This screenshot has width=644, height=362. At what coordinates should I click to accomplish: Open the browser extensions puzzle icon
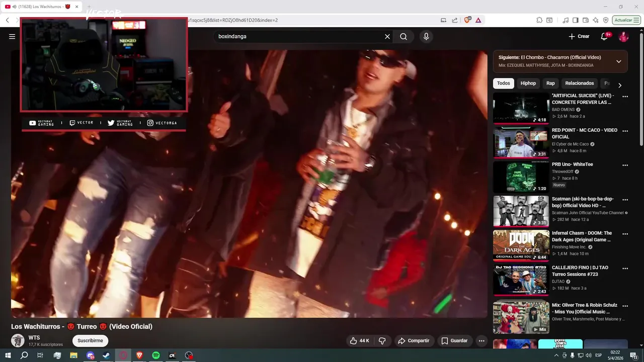(x=539, y=20)
